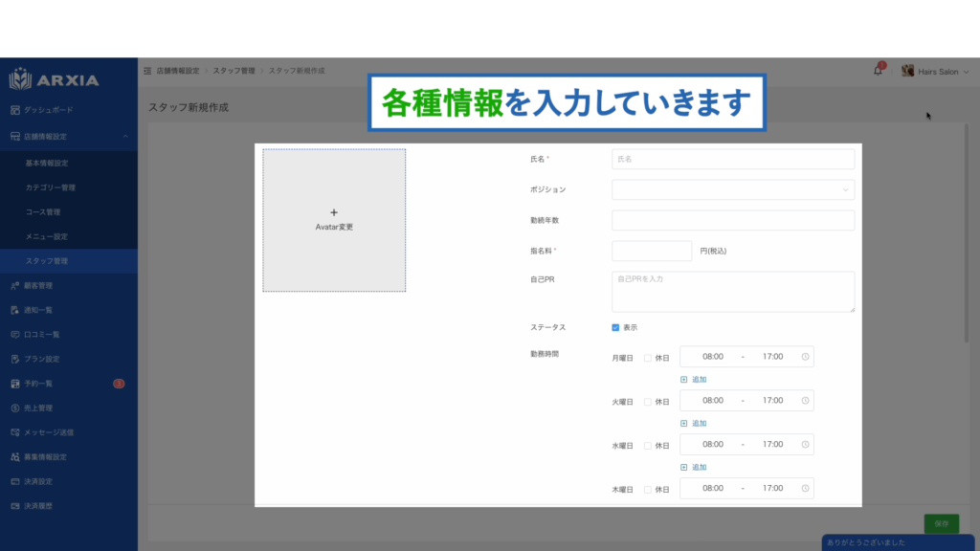This screenshot has height=551, width=980.
Task: Check the 火曜日 休日 checkbox
Action: (648, 402)
